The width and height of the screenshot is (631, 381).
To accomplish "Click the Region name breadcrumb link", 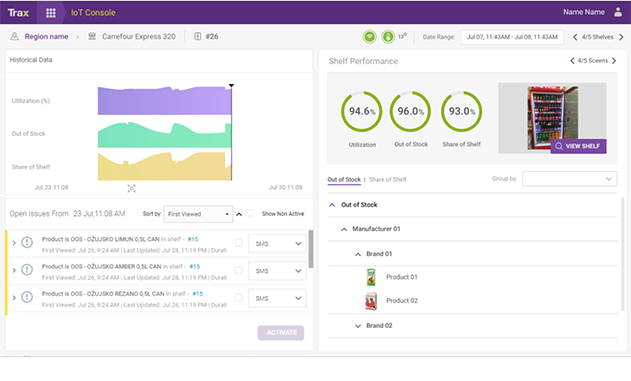I will point(46,37).
